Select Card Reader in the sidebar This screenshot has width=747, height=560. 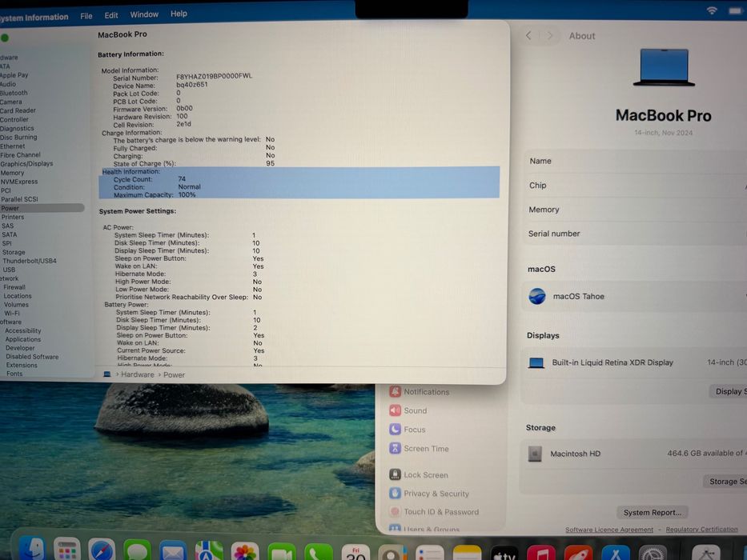pos(18,110)
